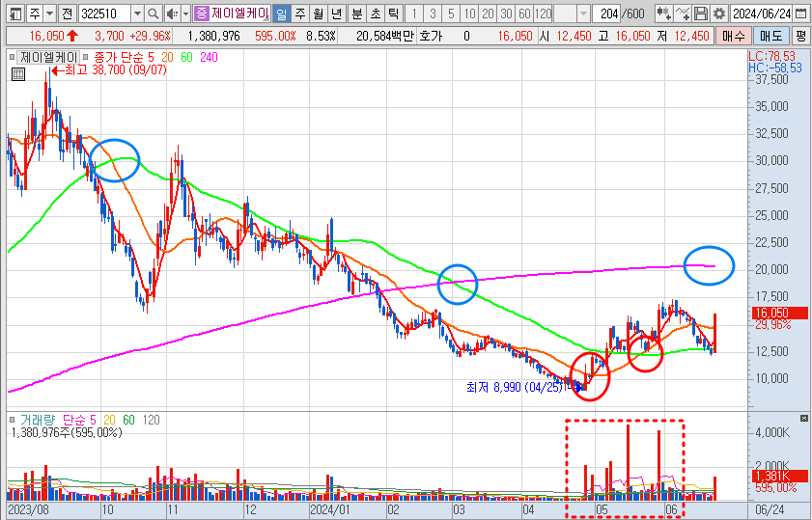This screenshot has width=812, height=520.
Task: Open chart settings gear icon
Action: click(718, 14)
